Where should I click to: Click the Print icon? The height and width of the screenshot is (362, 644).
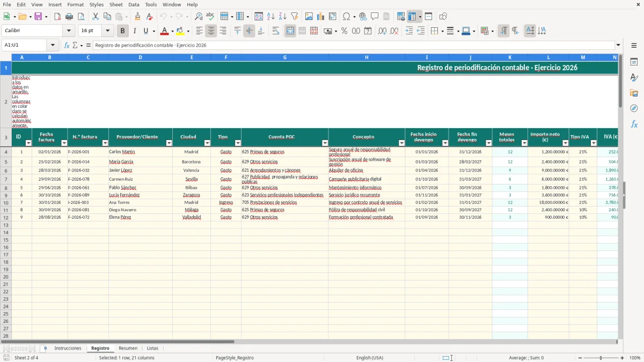(69, 17)
